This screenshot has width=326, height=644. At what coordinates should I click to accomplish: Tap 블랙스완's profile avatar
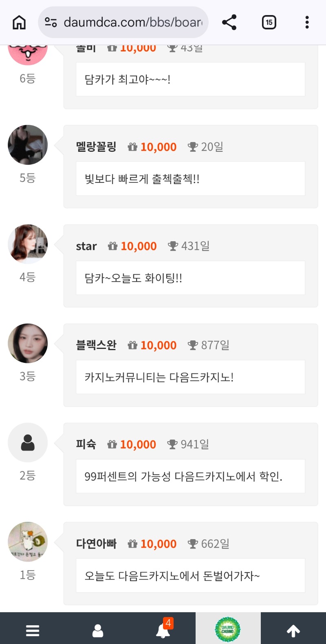point(28,343)
